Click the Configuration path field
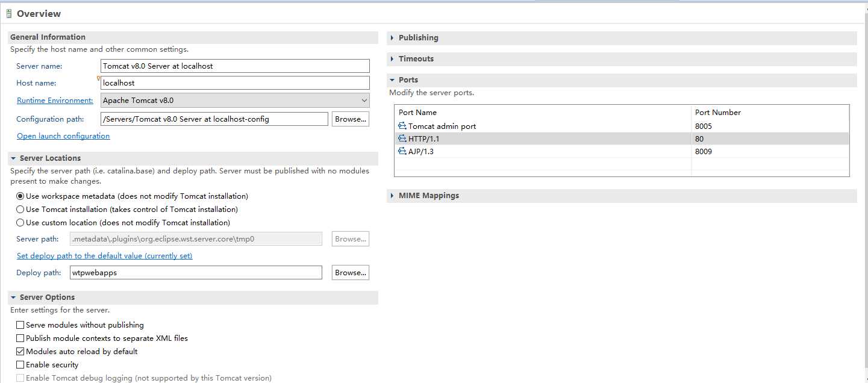This screenshot has height=383, width=868. [x=214, y=119]
